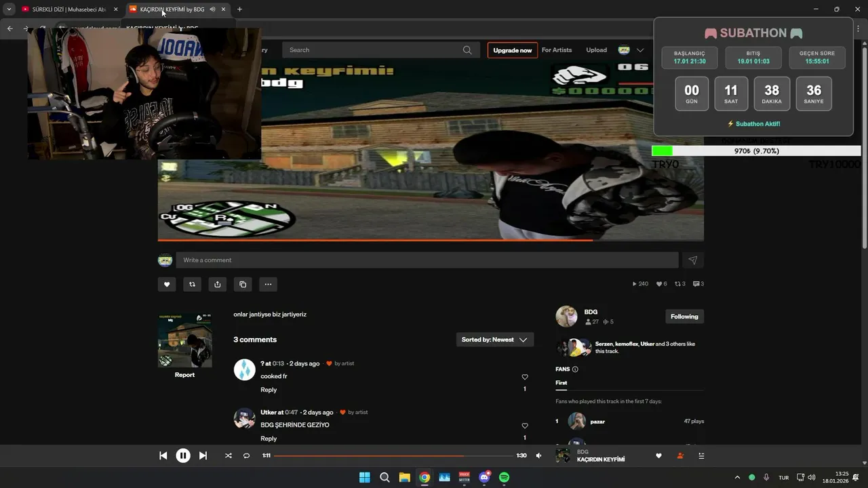Viewport: 868px width, 488px height.
Task: Go back with the browser back arrow
Action: point(9,28)
